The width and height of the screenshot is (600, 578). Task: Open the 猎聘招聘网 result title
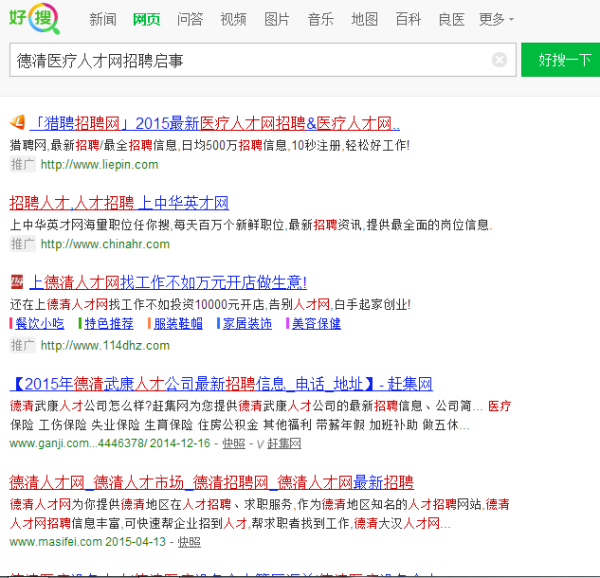pos(215,123)
